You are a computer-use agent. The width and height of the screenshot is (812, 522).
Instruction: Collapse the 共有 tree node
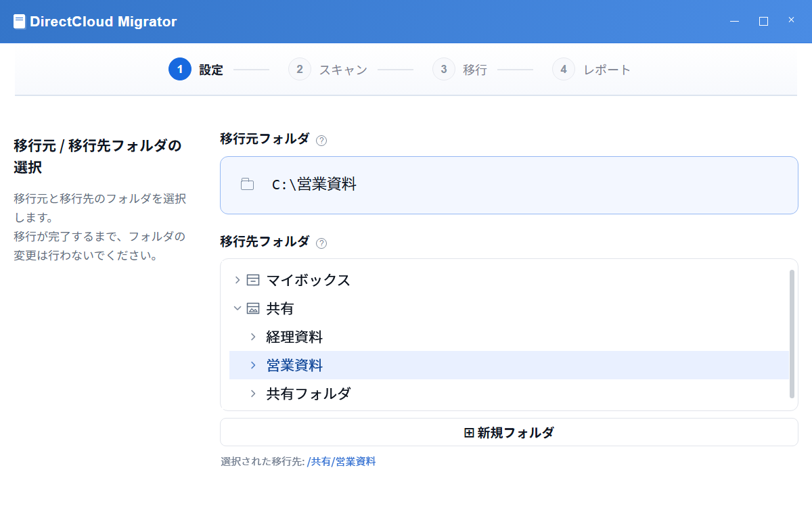point(237,308)
